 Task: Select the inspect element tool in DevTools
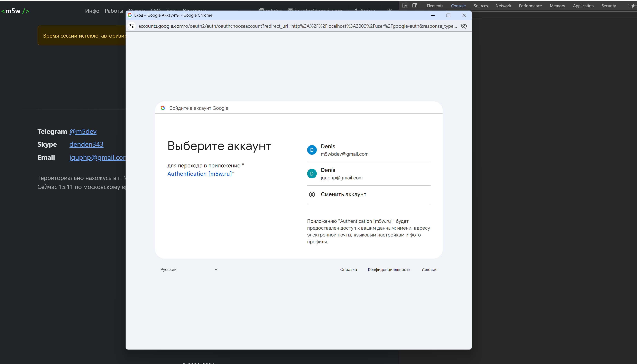[405, 5]
